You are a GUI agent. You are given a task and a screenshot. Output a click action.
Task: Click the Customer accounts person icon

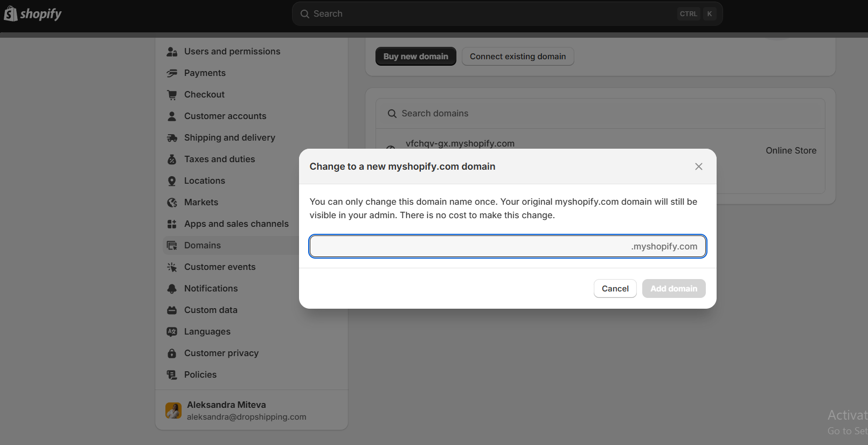[x=172, y=116]
